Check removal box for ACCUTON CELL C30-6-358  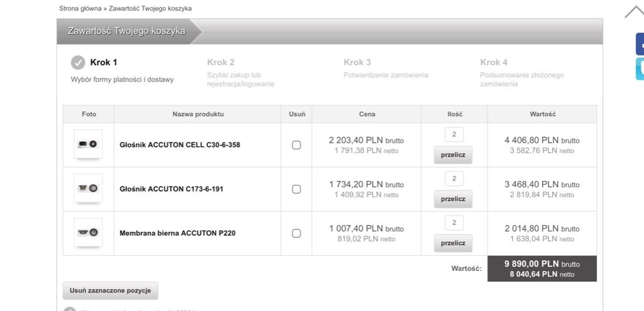296,145
